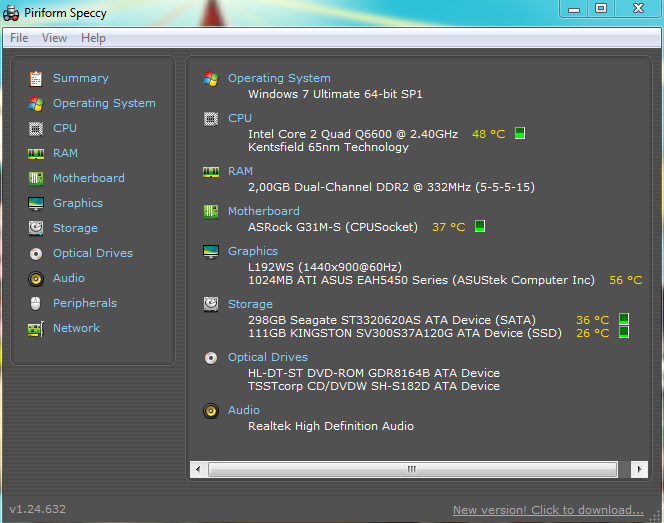Click the Windows flag icon in summary pane
664x523 pixels.
coord(211,79)
